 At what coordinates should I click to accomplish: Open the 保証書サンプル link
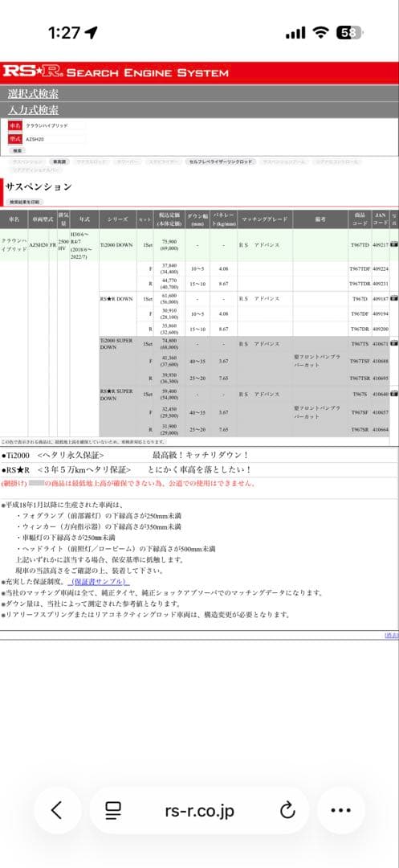pos(99,583)
